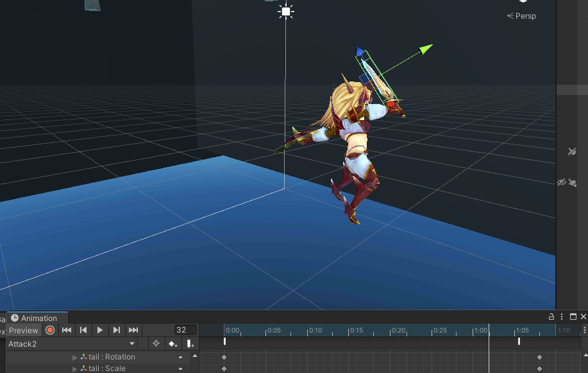The width and height of the screenshot is (588, 373).
Task: Toggle the Animation window lock icon
Action: 551,317
